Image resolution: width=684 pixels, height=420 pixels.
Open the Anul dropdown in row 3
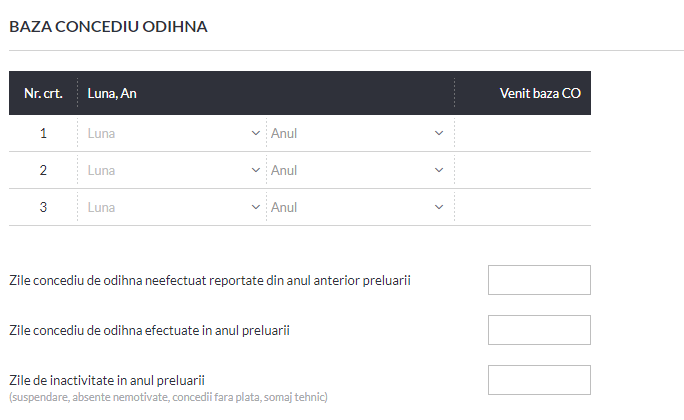[x=357, y=207]
